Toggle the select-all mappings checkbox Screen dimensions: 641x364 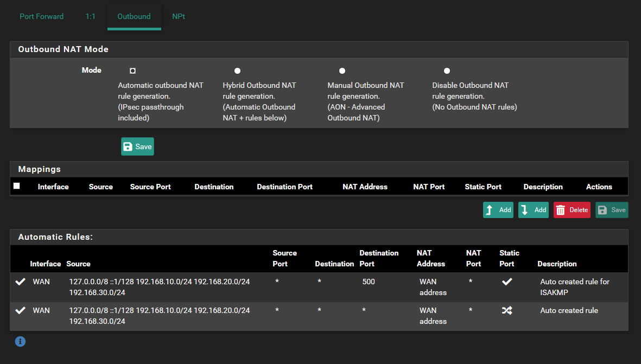tap(17, 186)
